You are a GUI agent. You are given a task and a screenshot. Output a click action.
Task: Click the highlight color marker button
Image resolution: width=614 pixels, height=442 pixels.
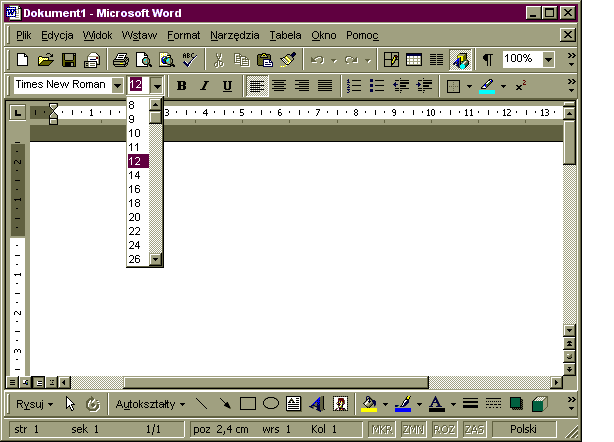click(x=487, y=86)
